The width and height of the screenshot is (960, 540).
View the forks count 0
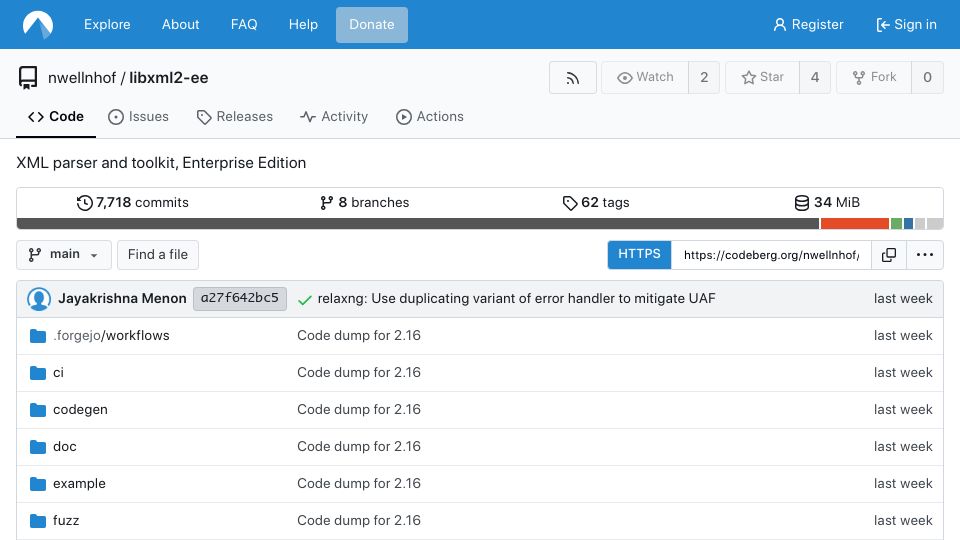tap(928, 77)
